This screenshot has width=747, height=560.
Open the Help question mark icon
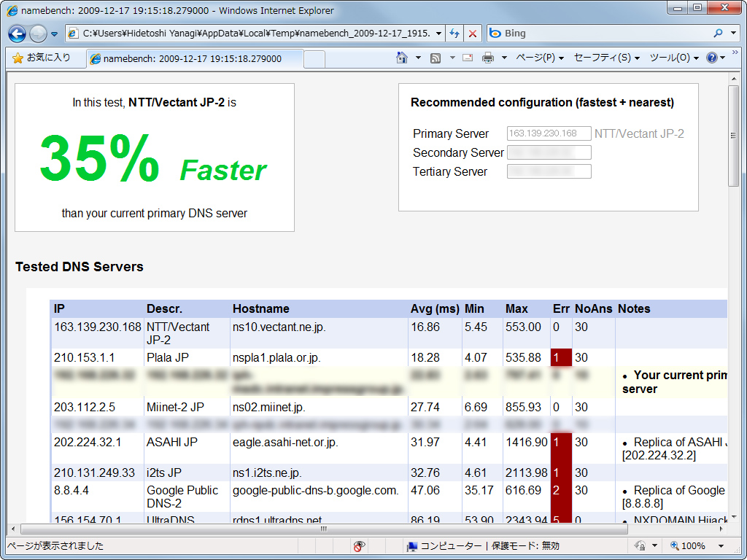pyautogui.click(x=712, y=58)
